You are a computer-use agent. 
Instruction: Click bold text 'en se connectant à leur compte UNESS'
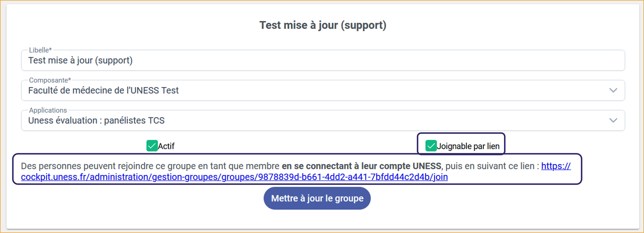(x=361, y=166)
